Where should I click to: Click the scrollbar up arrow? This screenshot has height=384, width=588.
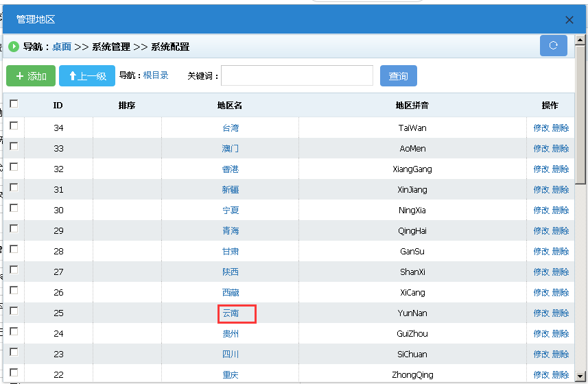580,40
